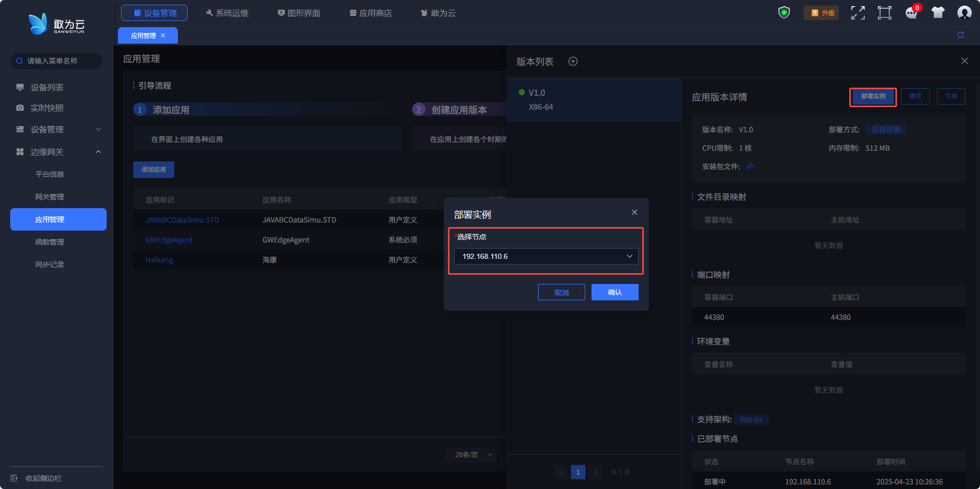This screenshot has height=489, width=980.
Task: Click step 2 创建应用版本 in guide flow
Action: click(x=459, y=110)
